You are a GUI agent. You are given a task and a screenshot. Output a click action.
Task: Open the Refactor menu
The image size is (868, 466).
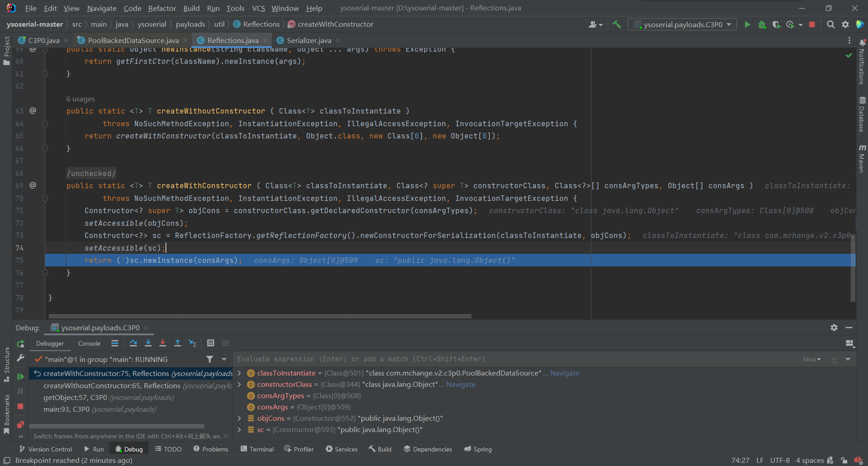click(x=162, y=8)
